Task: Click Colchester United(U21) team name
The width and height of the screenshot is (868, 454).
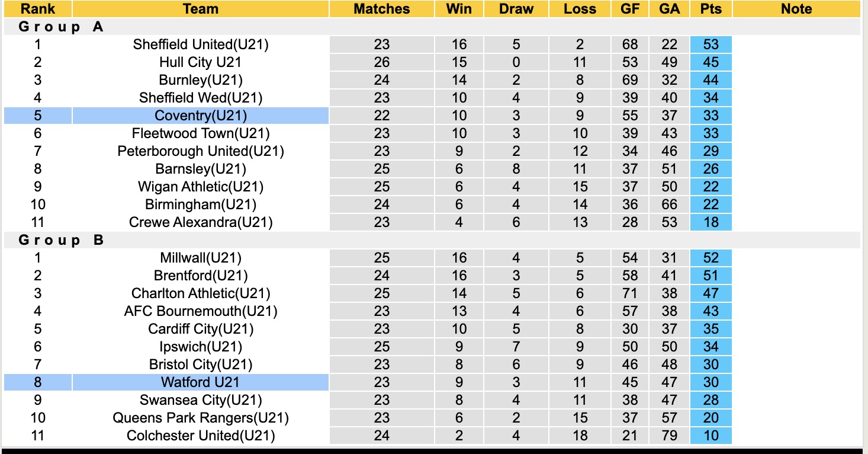Action: [x=201, y=436]
